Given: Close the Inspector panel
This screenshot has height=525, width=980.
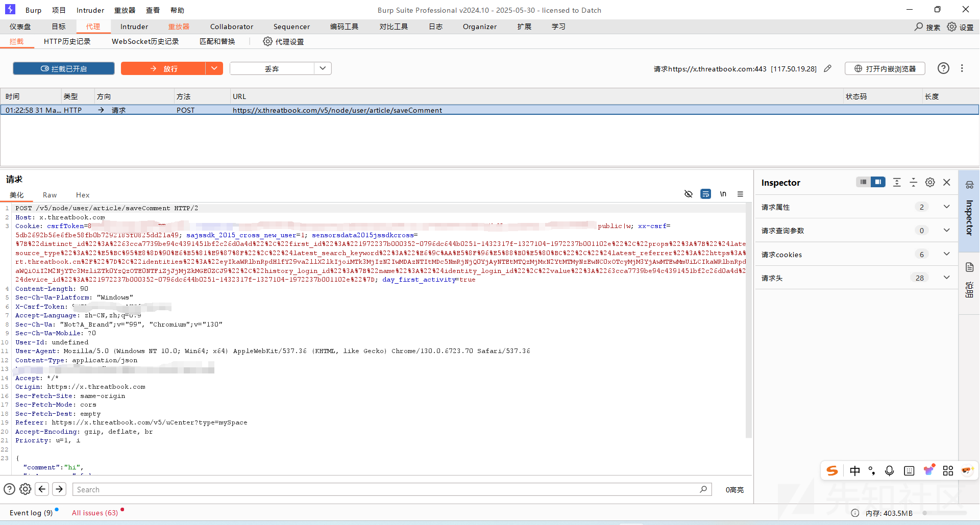Looking at the screenshot, I should point(947,182).
